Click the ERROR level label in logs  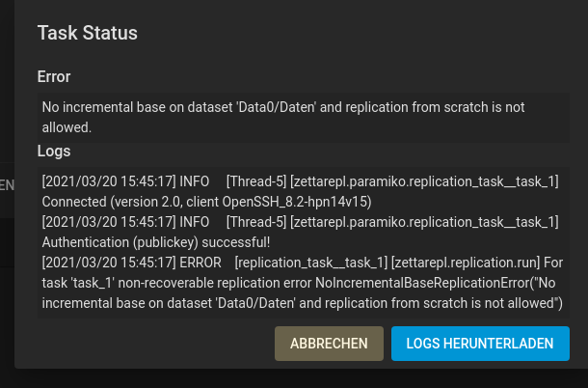tap(200, 263)
